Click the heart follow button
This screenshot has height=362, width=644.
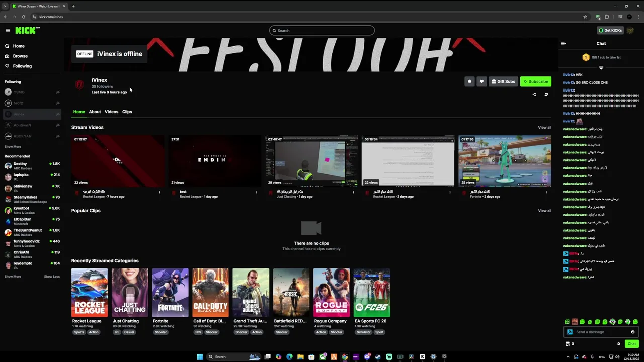point(481,81)
